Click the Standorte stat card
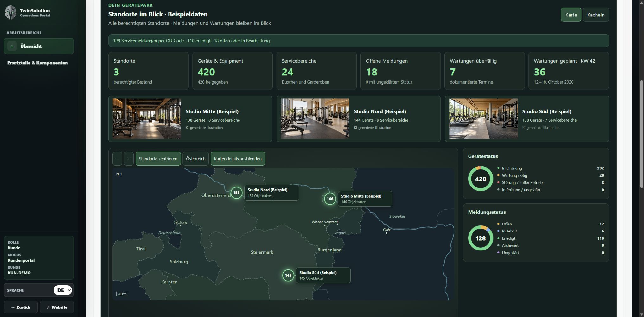The height and width of the screenshot is (317, 644). point(148,71)
